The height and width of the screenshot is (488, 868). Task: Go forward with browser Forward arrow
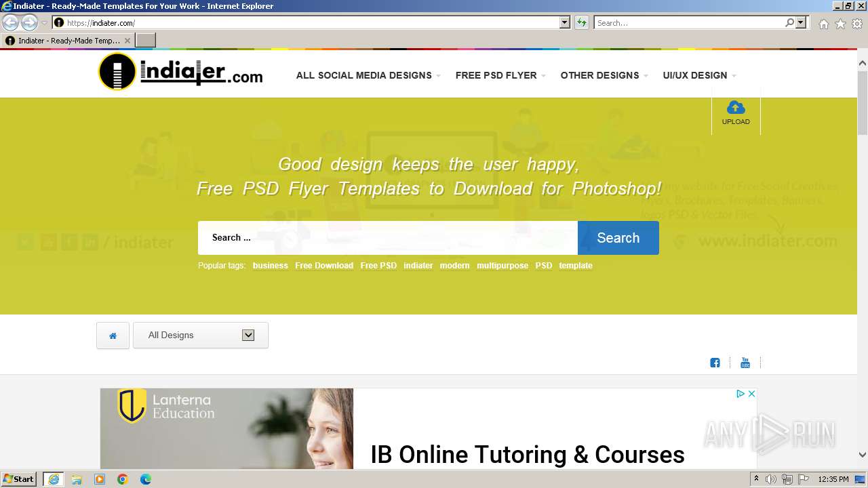(29, 22)
